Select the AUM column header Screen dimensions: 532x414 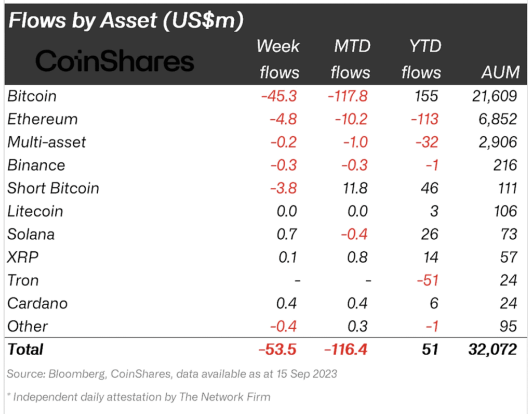500,72
